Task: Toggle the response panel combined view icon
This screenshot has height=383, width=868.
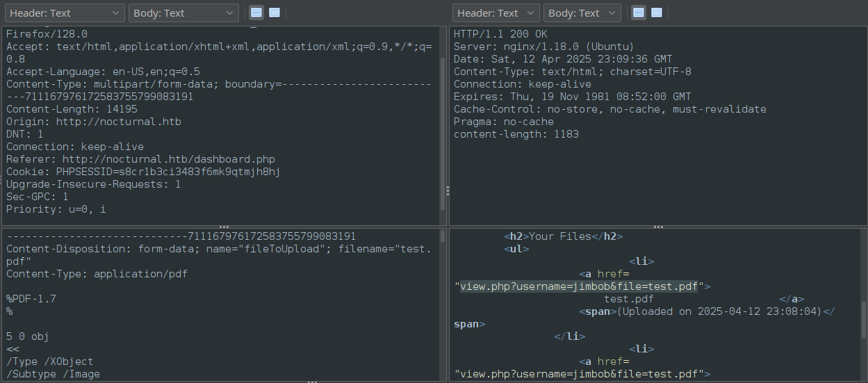Action: (x=657, y=13)
